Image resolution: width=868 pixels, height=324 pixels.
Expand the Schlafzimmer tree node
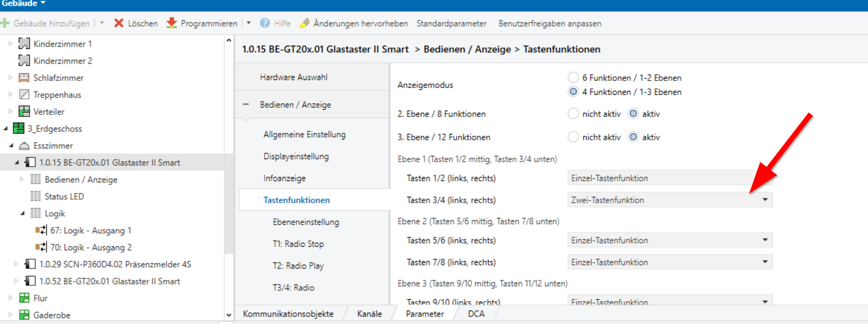click(x=11, y=77)
